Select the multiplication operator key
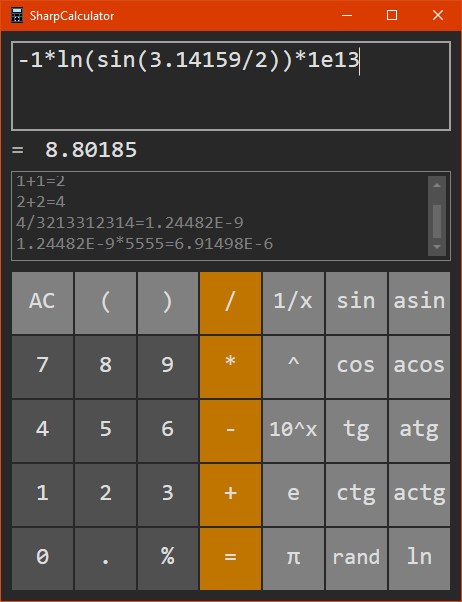 tap(230, 367)
